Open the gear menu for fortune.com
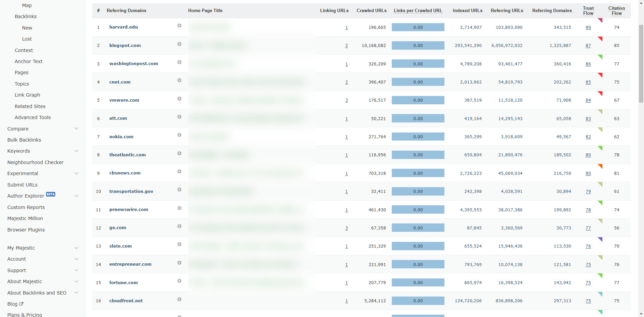 click(179, 281)
